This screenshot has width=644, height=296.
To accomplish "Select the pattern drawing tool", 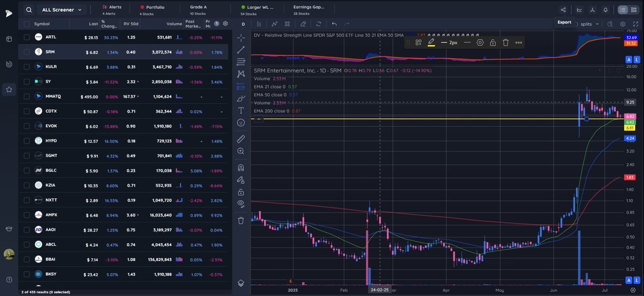I will pos(241,74).
